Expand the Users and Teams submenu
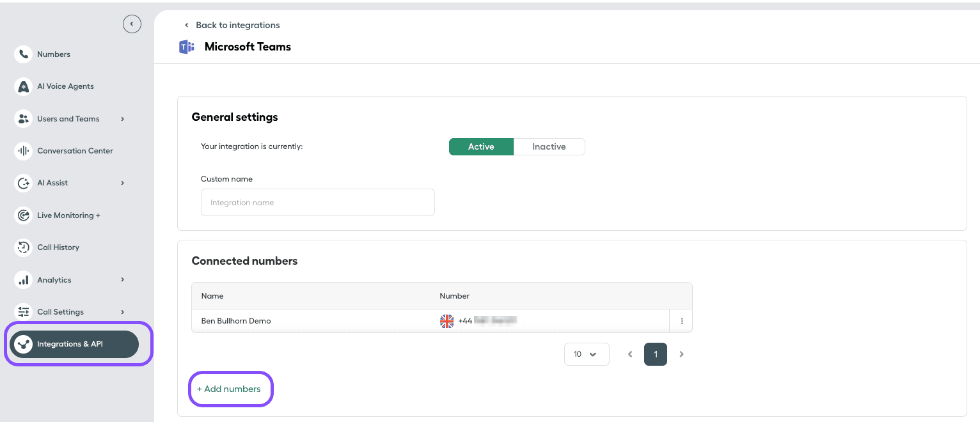Viewport: 980px width, 422px height. click(122, 119)
